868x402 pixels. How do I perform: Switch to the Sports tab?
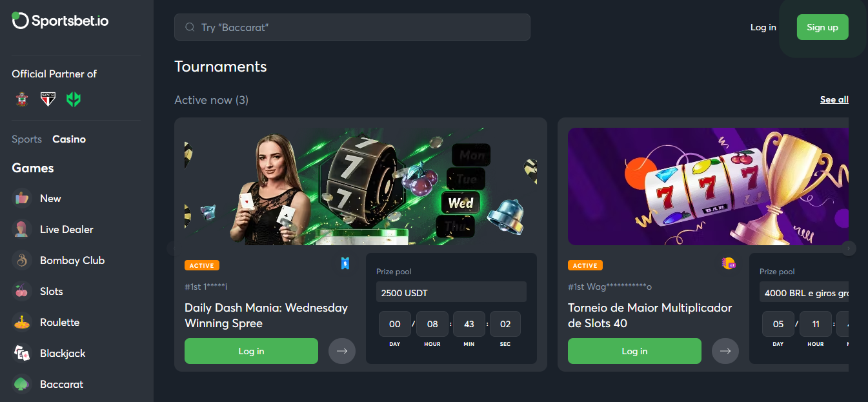coord(26,139)
